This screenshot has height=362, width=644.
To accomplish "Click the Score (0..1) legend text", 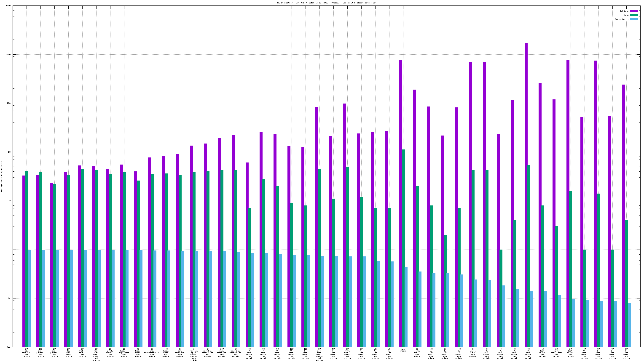I will 622,19.
